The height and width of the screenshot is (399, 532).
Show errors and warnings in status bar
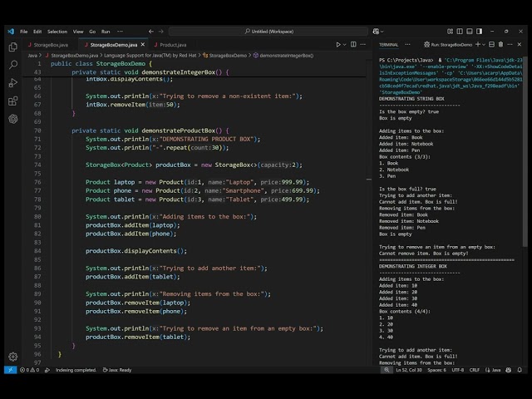tap(30, 370)
